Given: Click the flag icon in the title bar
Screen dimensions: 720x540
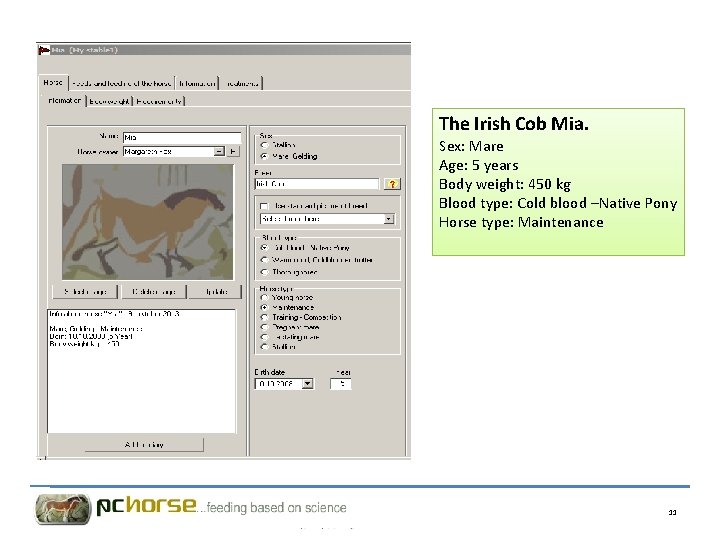Looking at the screenshot, I should [x=44, y=50].
